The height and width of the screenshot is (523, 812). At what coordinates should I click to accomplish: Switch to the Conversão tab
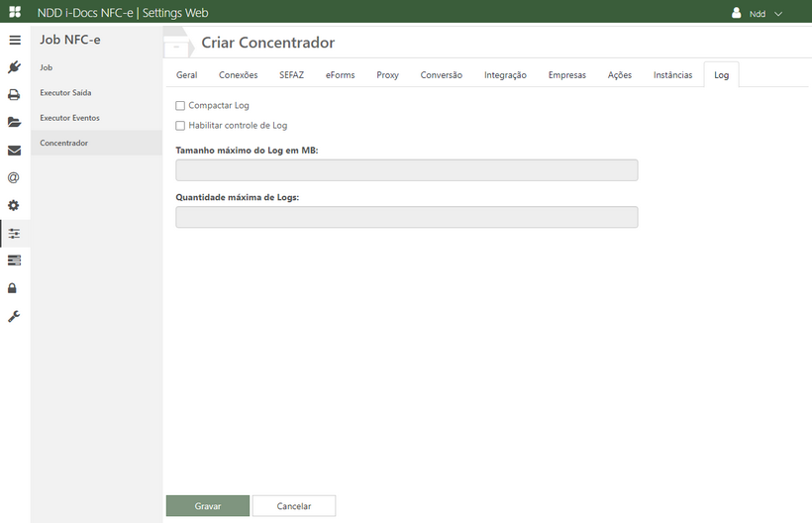click(442, 75)
